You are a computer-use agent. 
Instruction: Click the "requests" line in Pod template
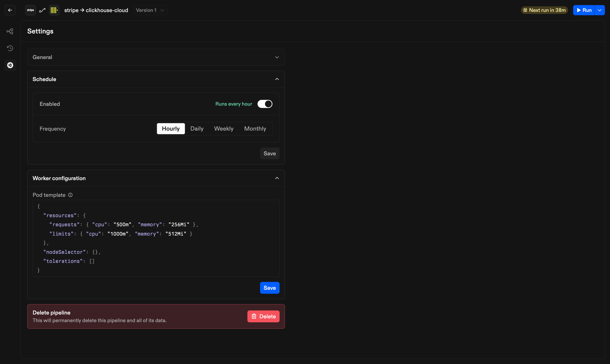coord(124,225)
